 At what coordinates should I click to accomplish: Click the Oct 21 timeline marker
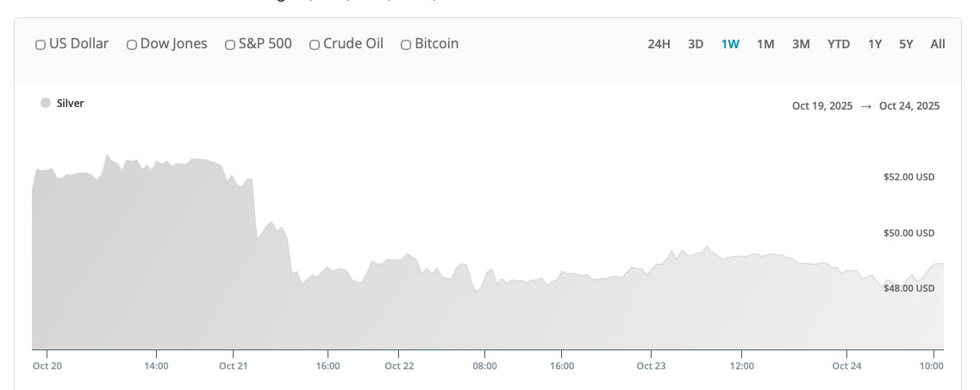pos(234,366)
